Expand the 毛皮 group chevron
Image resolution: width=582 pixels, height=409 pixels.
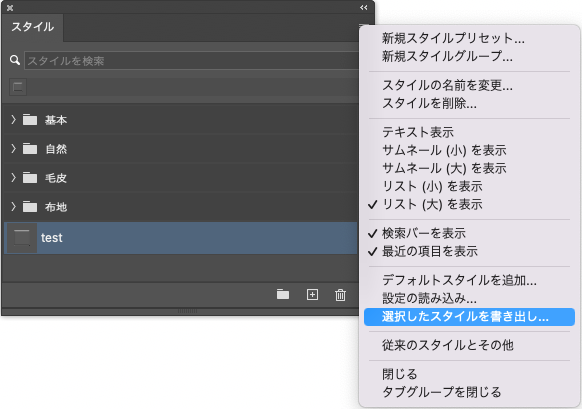tap(13, 177)
